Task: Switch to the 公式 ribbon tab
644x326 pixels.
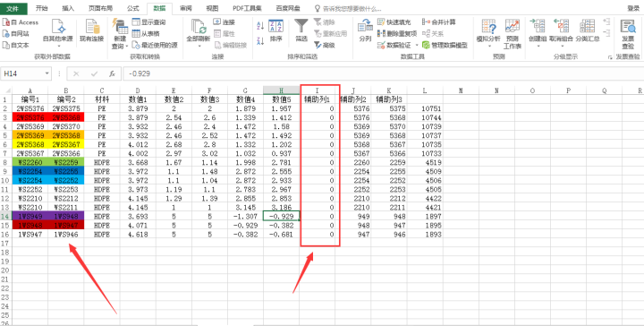Action: (132, 8)
